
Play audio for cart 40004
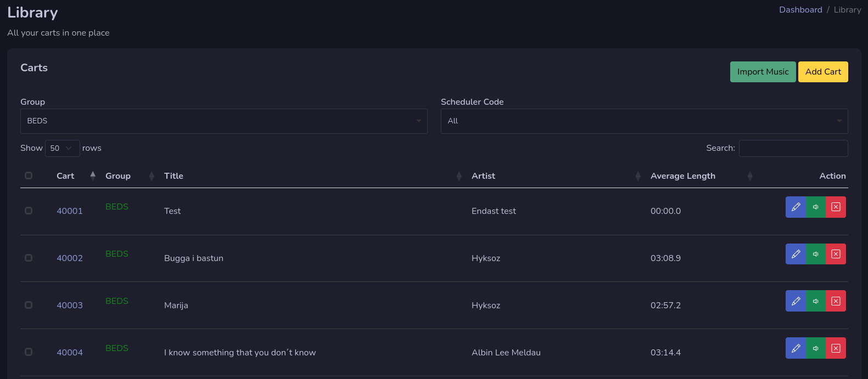coord(816,348)
